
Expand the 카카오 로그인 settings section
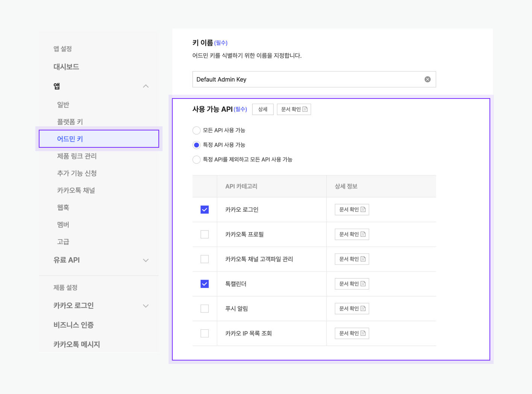[146, 306]
